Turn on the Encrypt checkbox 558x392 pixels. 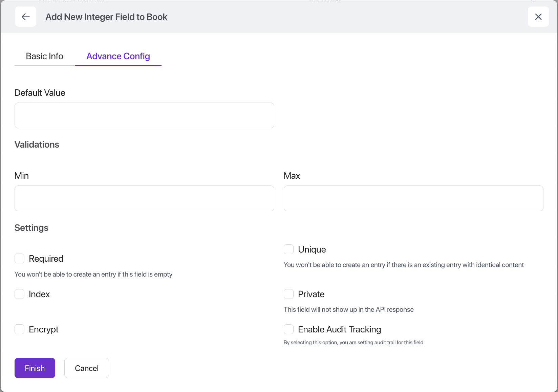(20, 329)
